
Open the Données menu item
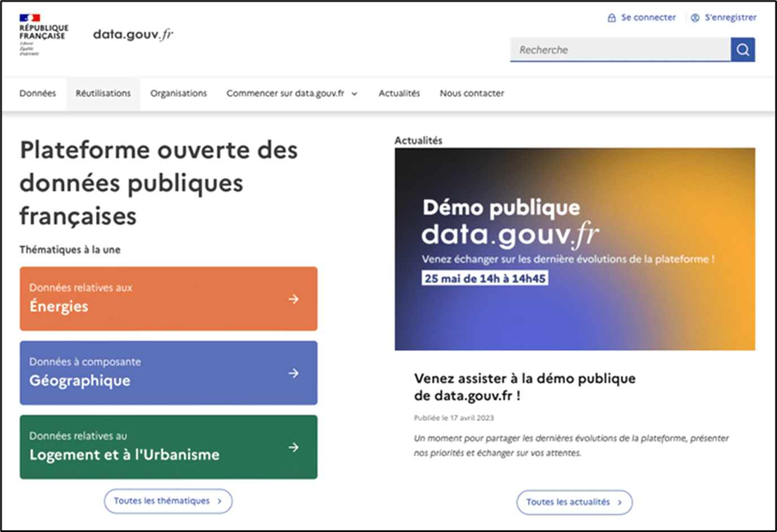point(38,93)
